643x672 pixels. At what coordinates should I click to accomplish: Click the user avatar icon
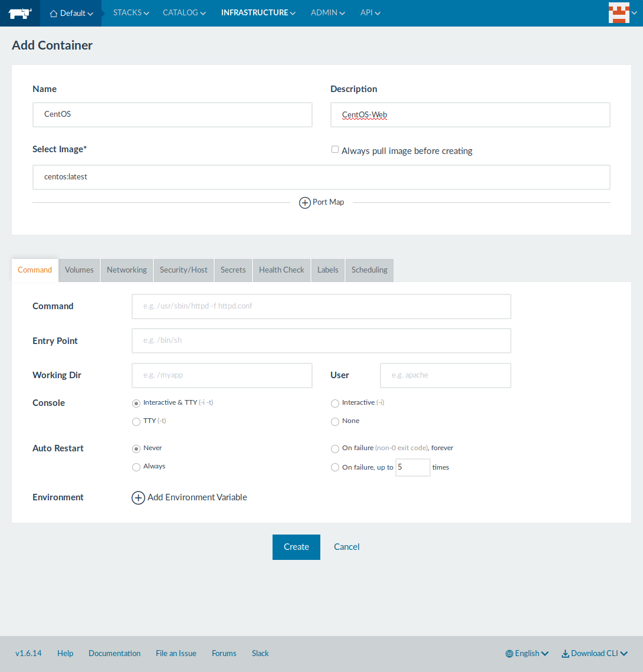(618, 13)
